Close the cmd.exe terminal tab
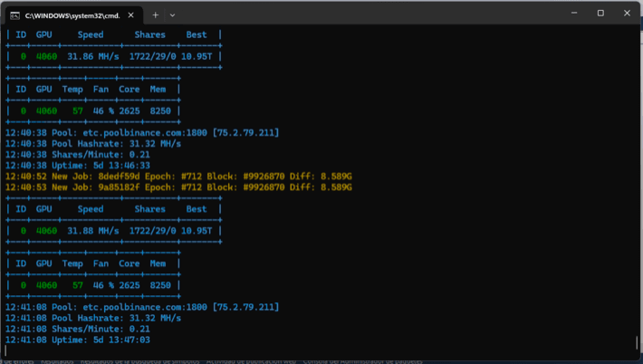 pos(130,15)
